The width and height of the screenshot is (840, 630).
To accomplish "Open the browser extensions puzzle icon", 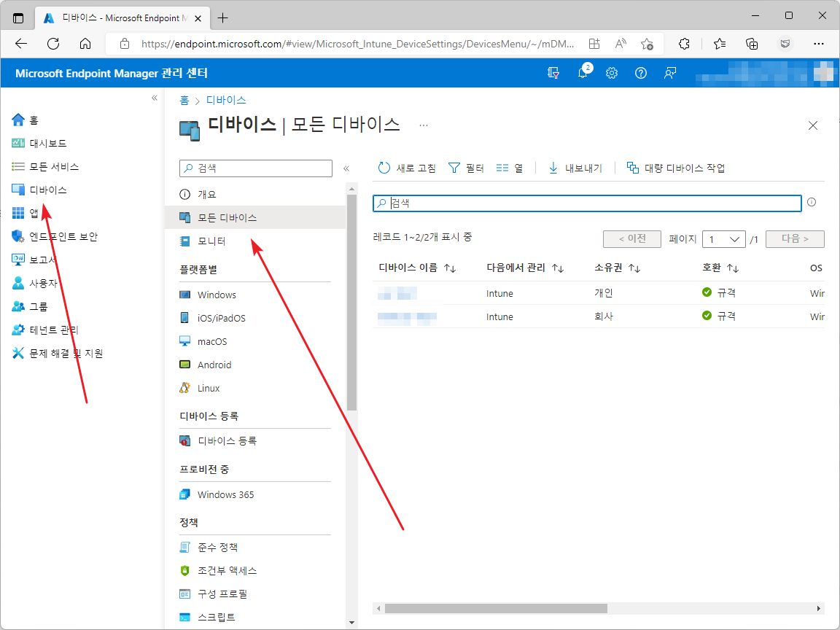I will [x=684, y=44].
